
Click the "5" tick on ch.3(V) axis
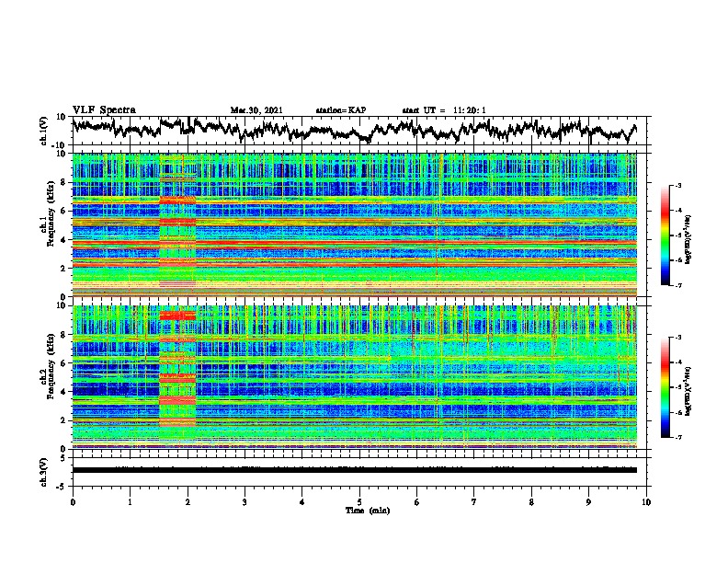coord(64,458)
